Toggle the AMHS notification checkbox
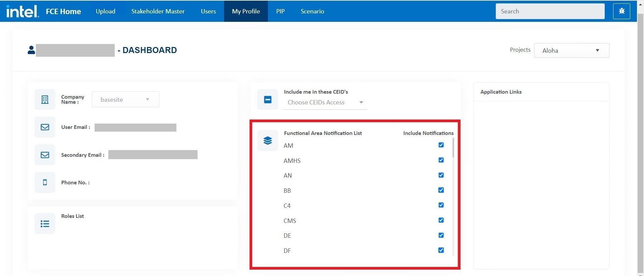Image resolution: width=644 pixels, height=276 pixels. [441, 160]
